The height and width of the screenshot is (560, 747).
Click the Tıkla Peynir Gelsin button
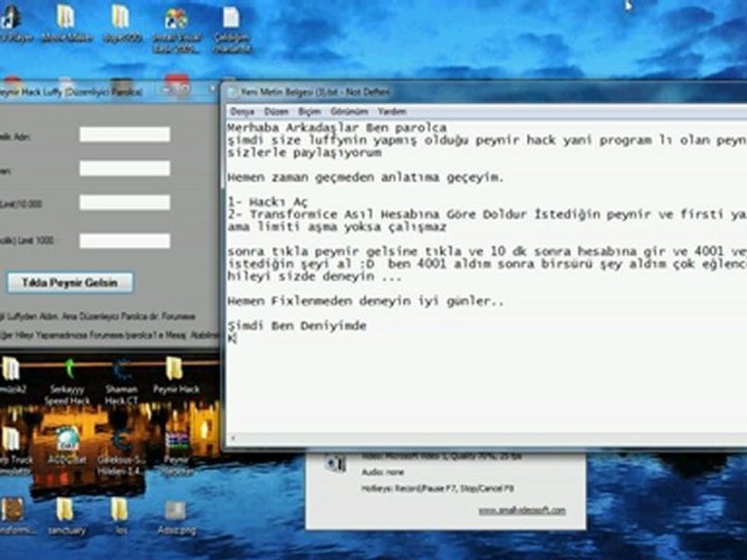(70, 282)
